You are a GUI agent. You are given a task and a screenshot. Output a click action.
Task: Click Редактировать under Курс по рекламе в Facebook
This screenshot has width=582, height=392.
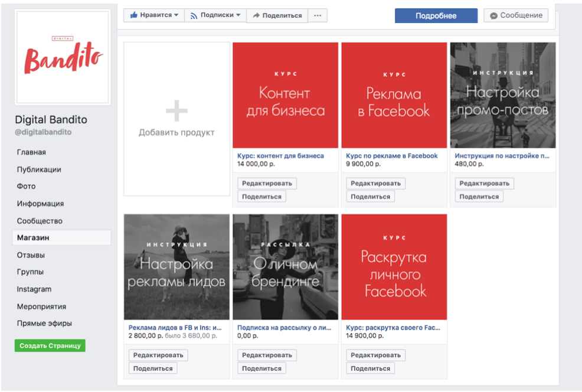376,184
